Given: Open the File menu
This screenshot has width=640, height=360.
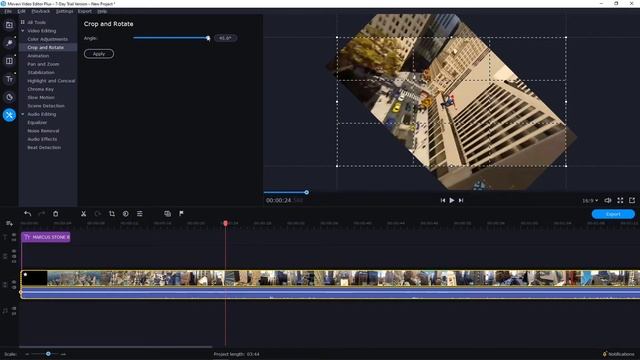Looking at the screenshot, I should 8,11.
